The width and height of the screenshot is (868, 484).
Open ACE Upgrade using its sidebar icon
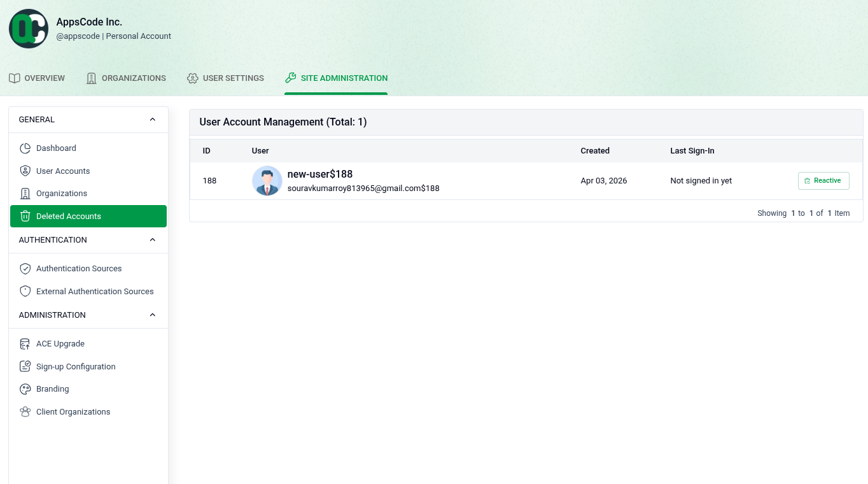pyautogui.click(x=25, y=343)
